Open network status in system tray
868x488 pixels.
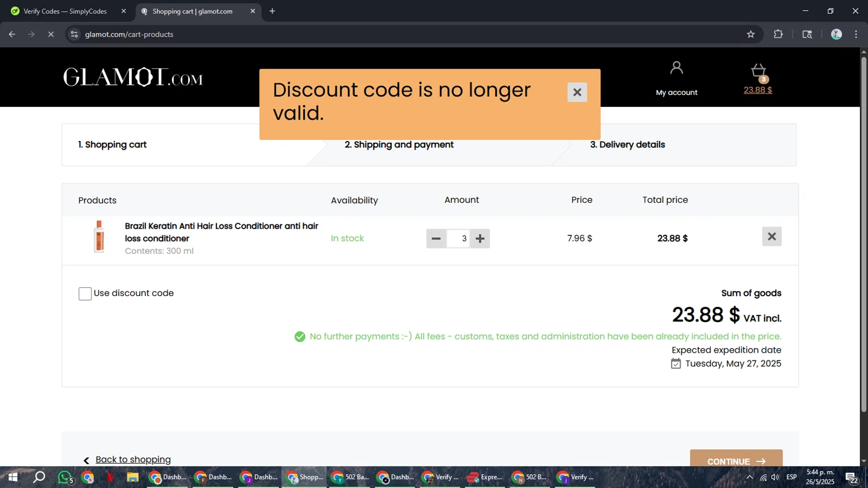point(763,477)
